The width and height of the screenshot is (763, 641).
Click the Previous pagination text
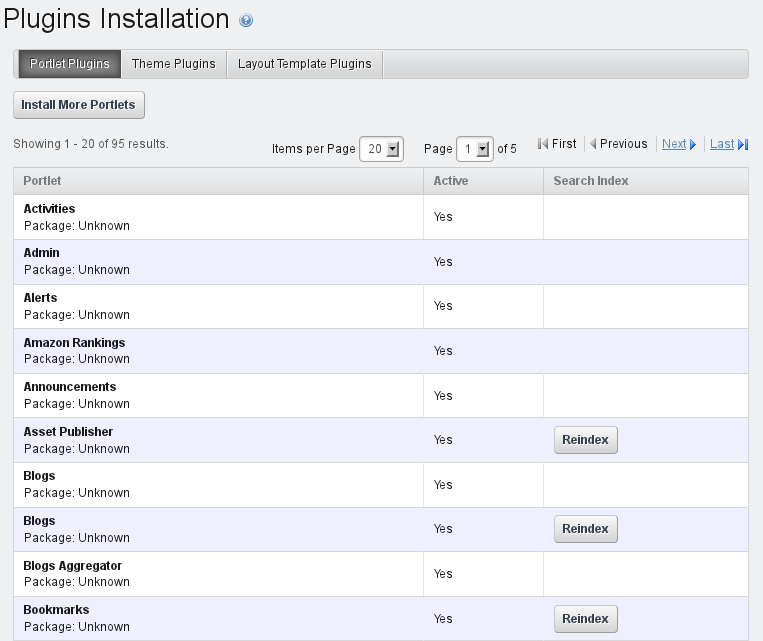click(x=623, y=144)
